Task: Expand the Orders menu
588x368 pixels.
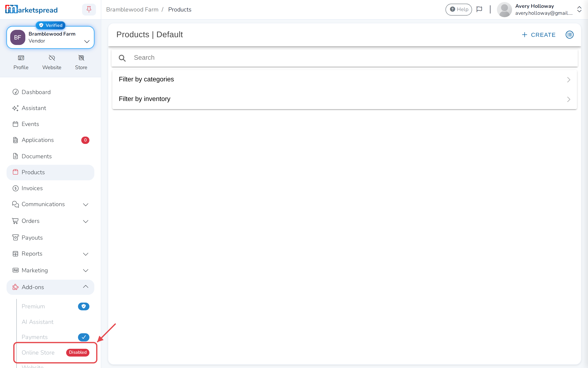Action: click(51, 221)
